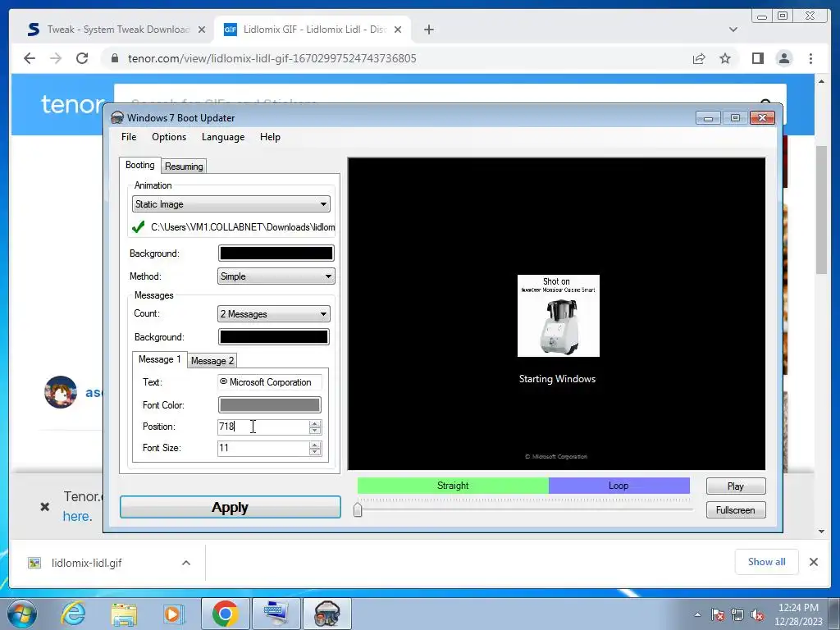Click the Boot Updater title bar icon
This screenshot has width=840, height=630.
pyautogui.click(x=117, y=118)
